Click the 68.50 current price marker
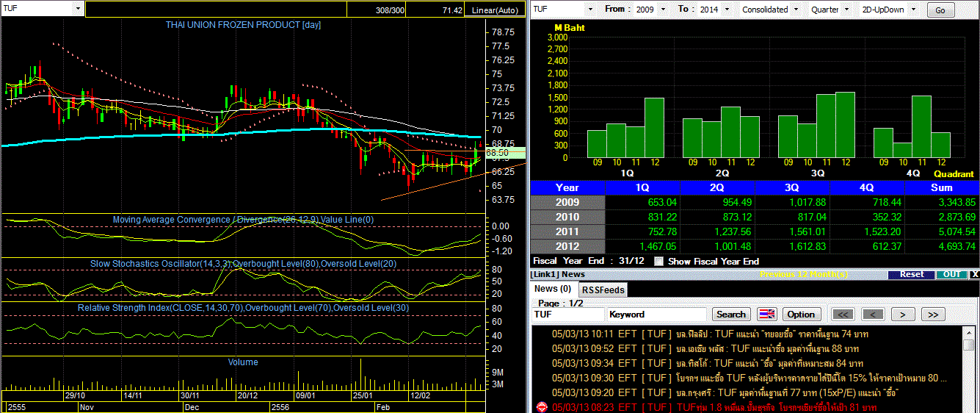Screen dimensions: 980x413 point(505,152)
